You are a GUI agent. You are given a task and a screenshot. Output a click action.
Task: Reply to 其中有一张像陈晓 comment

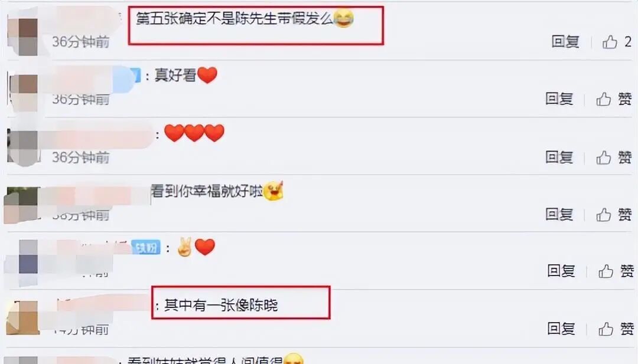(x=561, y=328)
